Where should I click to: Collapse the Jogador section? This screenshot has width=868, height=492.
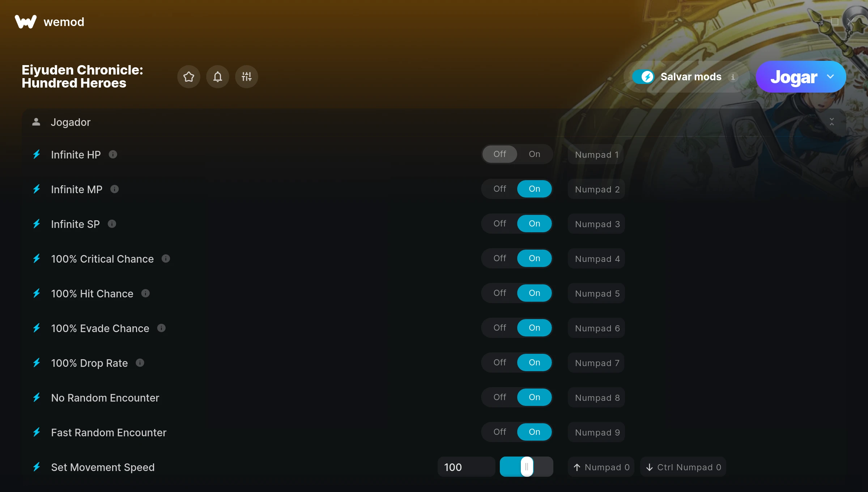pyautogui.click(x=832, y=122)
